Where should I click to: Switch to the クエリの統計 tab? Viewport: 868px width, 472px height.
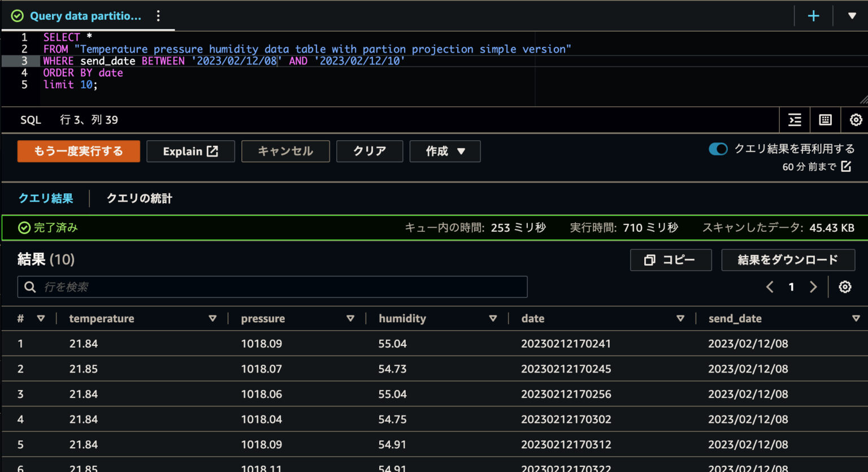138,198
